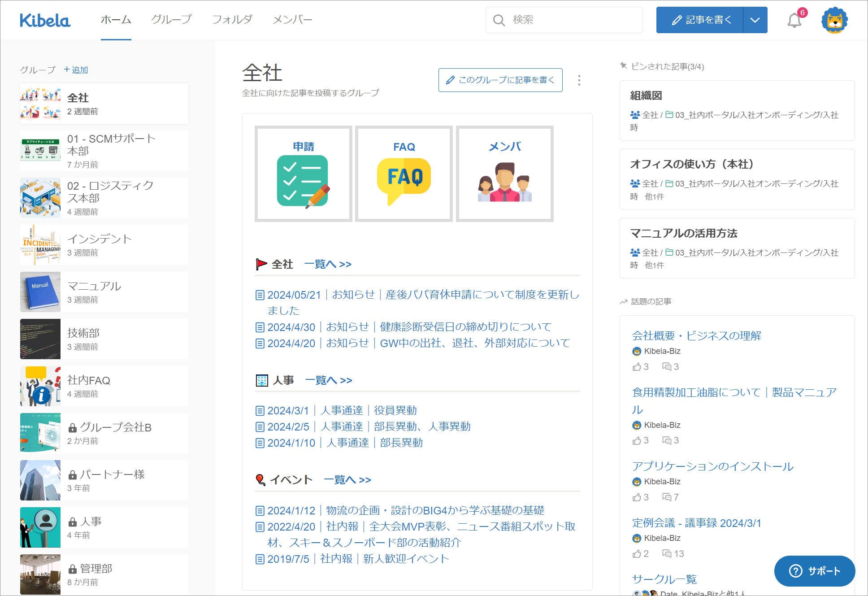Click the like icon under 定例会議 - 議事録

coord(637,554)
